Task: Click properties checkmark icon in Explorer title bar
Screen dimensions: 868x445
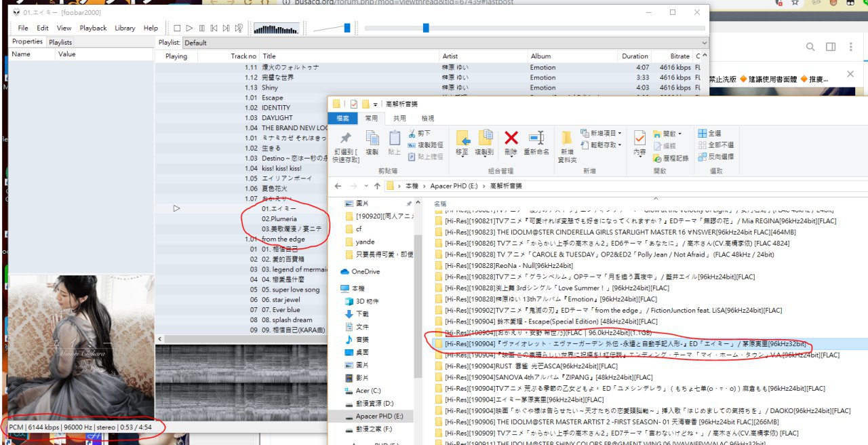Action: 353,104
